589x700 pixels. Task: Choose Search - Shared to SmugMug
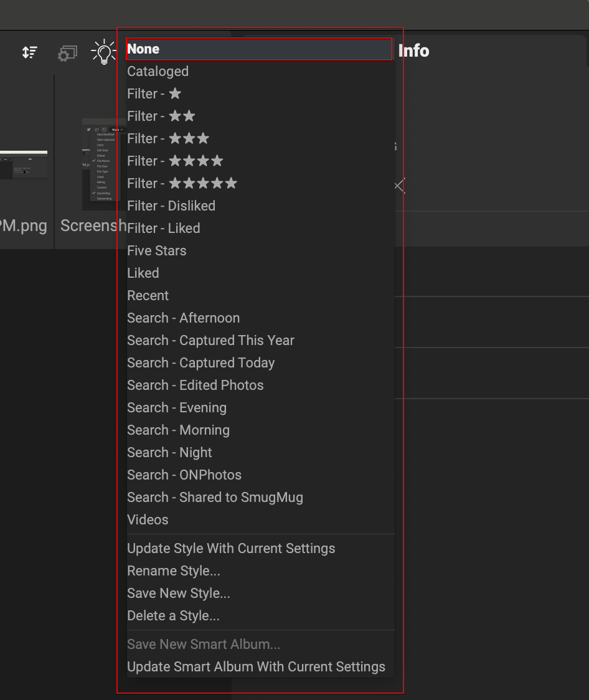coord(215,498)
